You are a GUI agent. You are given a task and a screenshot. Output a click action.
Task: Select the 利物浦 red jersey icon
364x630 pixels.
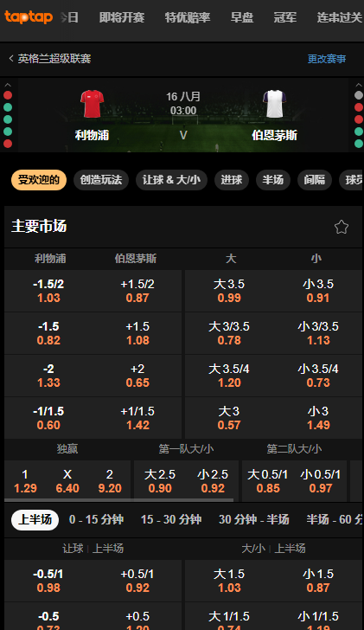tap(92, 104)
